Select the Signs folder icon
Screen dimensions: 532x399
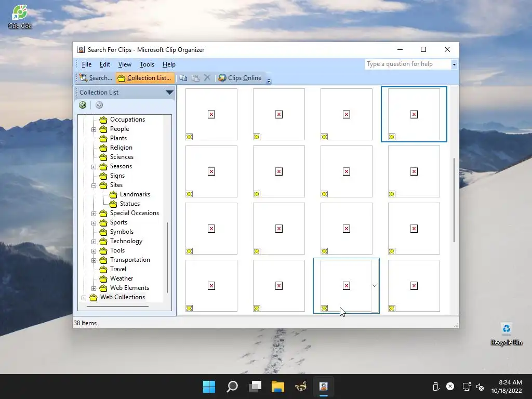coord(103,176)
